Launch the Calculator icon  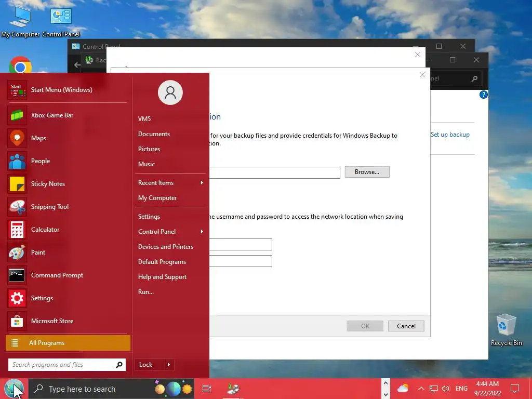pyautogui.click(x=17, y=230)
